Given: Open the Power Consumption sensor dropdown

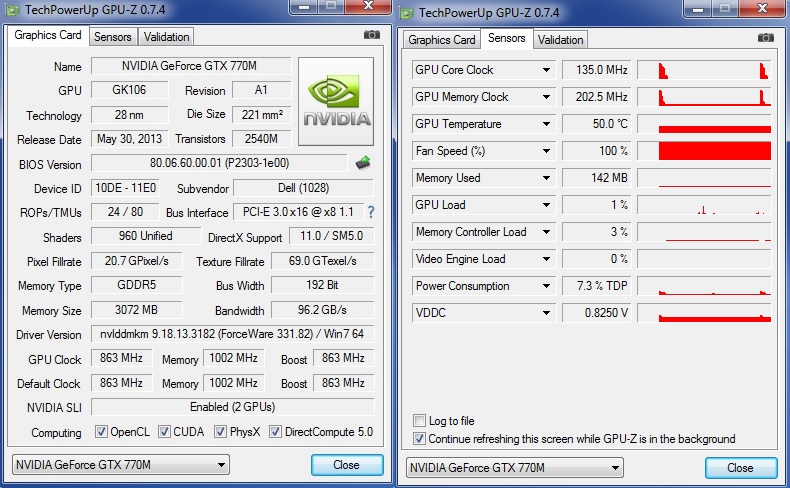Looking at the screenshot, I should click(546, 286).
